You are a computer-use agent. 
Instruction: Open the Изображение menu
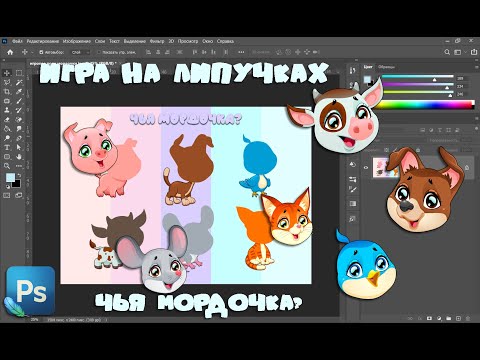(77, 41)
